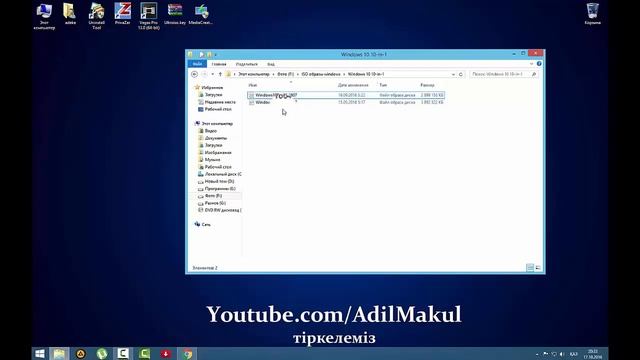Open the address bar history dropdown
This screenshot has width=640, height=360.
453,74
